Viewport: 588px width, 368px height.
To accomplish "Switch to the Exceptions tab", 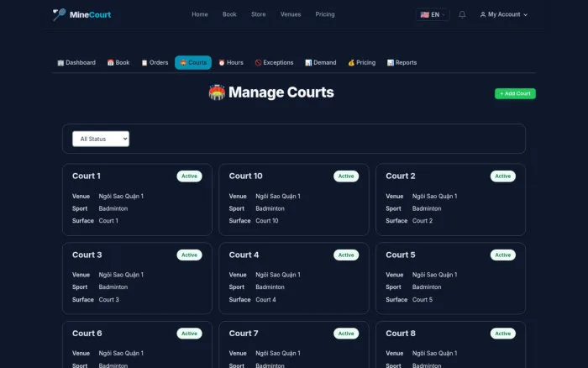I will (274, 63).
